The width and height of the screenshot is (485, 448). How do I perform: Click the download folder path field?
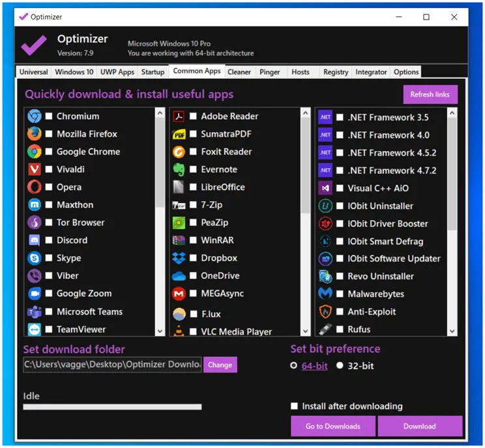(x=112, y=365)
